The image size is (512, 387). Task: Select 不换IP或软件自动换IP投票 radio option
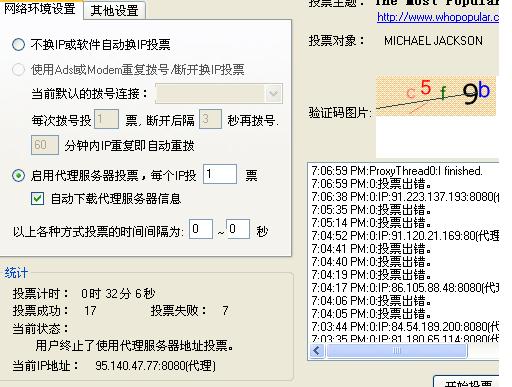pos(19,44)
